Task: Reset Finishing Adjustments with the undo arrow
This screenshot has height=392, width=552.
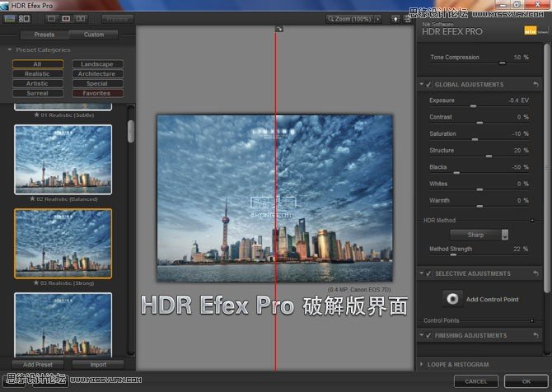Action: pyautogui.click(x=536, y=336)
